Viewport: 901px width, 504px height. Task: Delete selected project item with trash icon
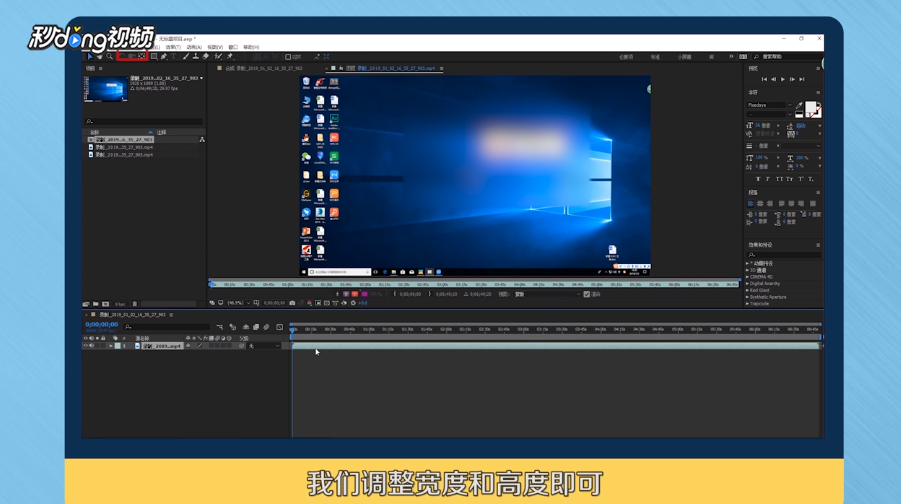click(135, 304)
